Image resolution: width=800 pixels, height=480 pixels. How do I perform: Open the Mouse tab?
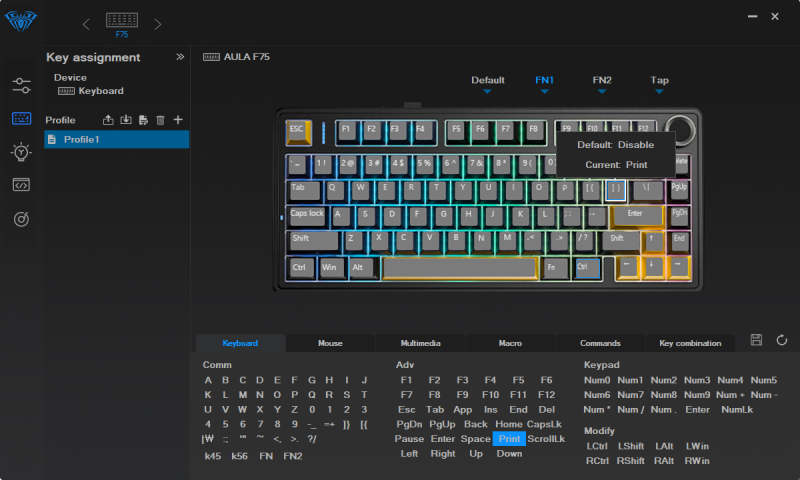coord(330,343)
